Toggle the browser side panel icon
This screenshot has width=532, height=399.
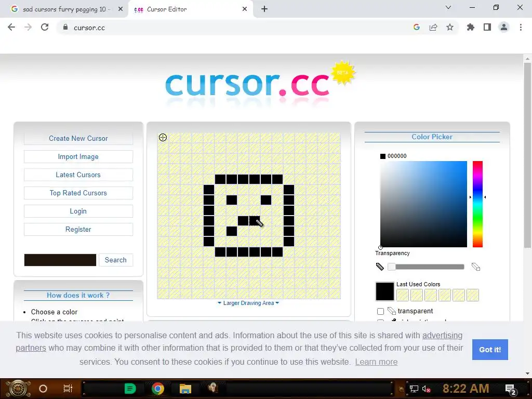point(487,28)
